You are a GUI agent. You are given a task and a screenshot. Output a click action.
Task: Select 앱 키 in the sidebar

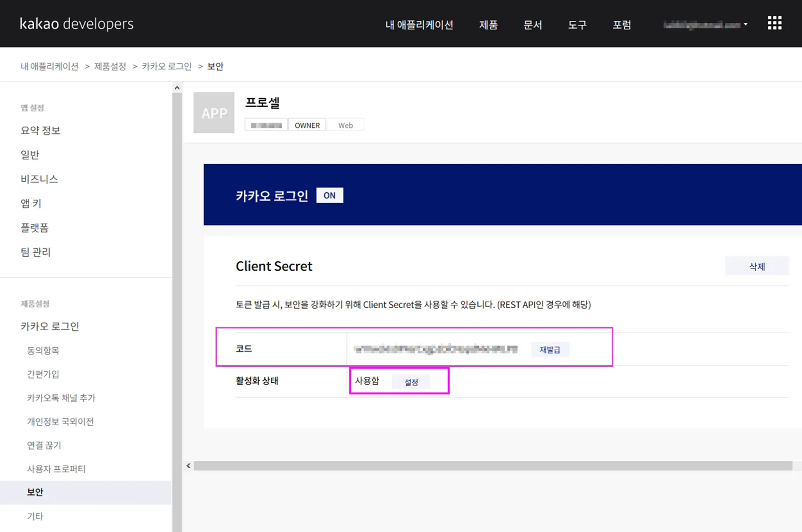pos(31,204)
